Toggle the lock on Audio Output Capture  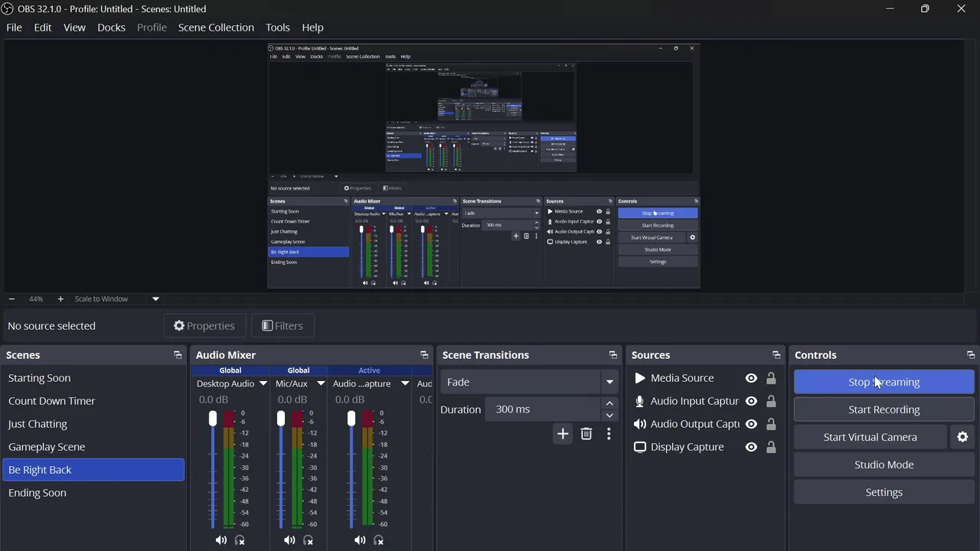click(771, 424)
